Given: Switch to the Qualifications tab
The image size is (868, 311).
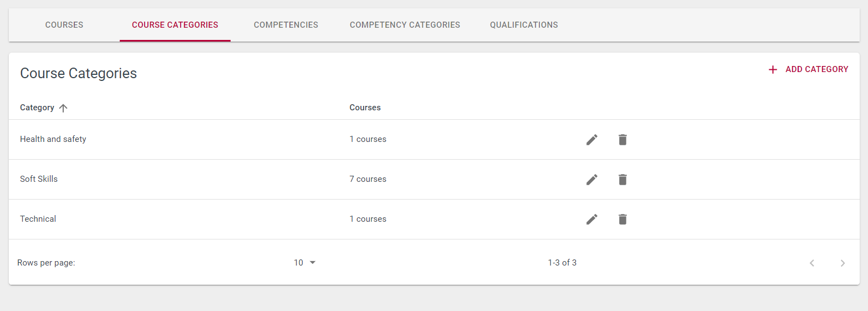Looking at the screenshot, I should [524, 25].
